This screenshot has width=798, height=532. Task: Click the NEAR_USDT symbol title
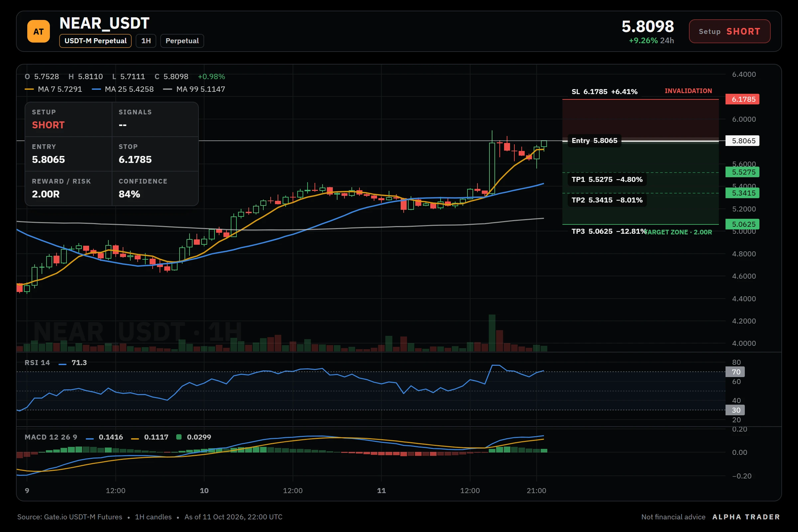coord(104,23)
